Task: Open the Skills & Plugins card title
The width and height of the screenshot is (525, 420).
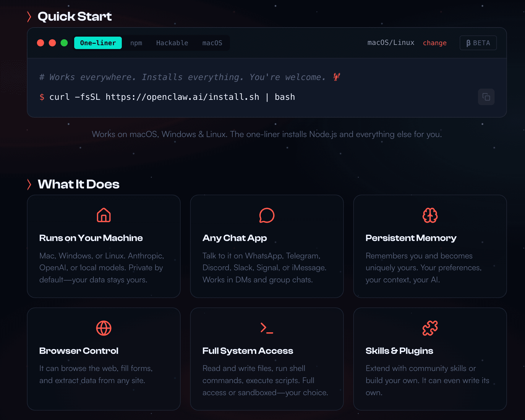Action: coord(399,351)
